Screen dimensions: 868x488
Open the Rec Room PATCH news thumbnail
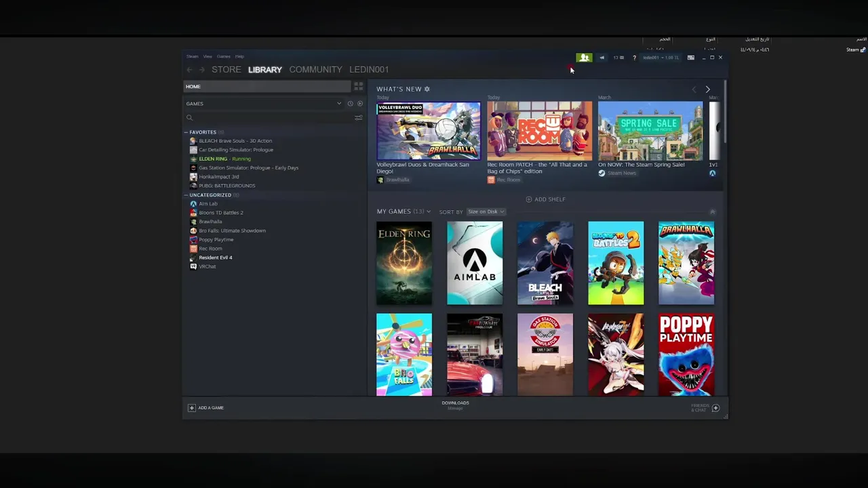[x=539, y=131]
